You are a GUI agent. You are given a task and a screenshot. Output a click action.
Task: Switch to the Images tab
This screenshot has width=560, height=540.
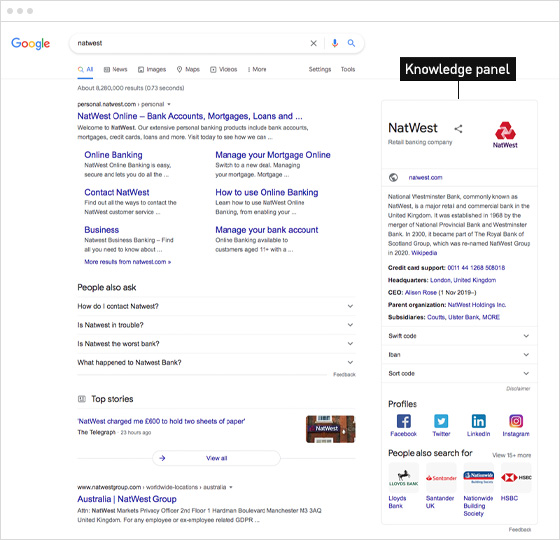coord(152,69)
